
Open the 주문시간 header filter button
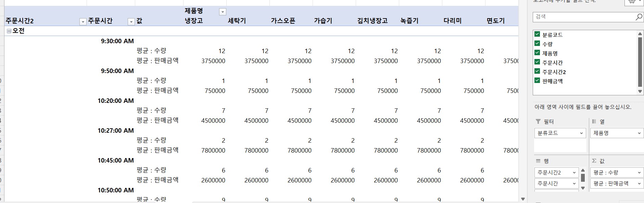point(131,22)
